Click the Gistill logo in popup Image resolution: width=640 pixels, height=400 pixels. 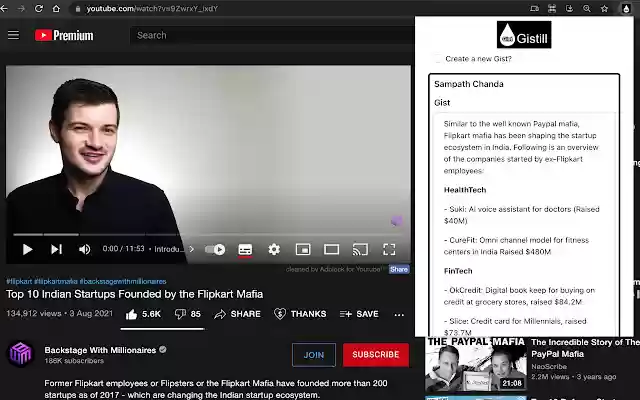pos(524,35)
